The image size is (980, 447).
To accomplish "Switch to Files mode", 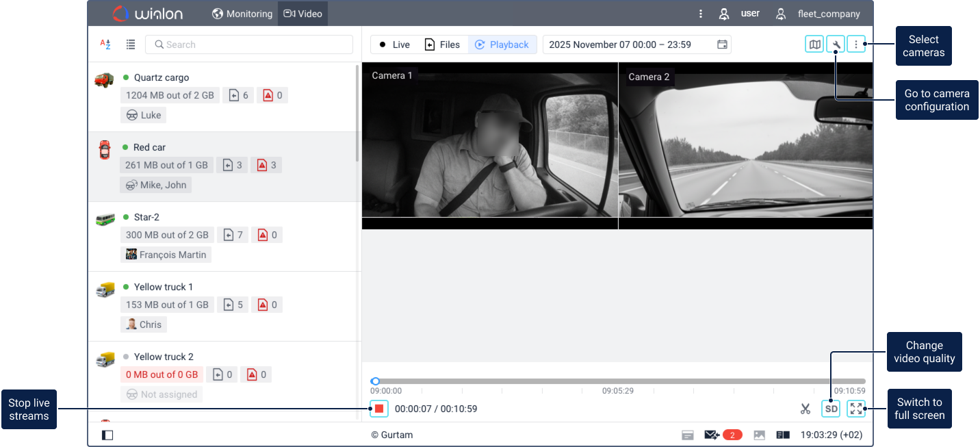I will tap(442, 44).
